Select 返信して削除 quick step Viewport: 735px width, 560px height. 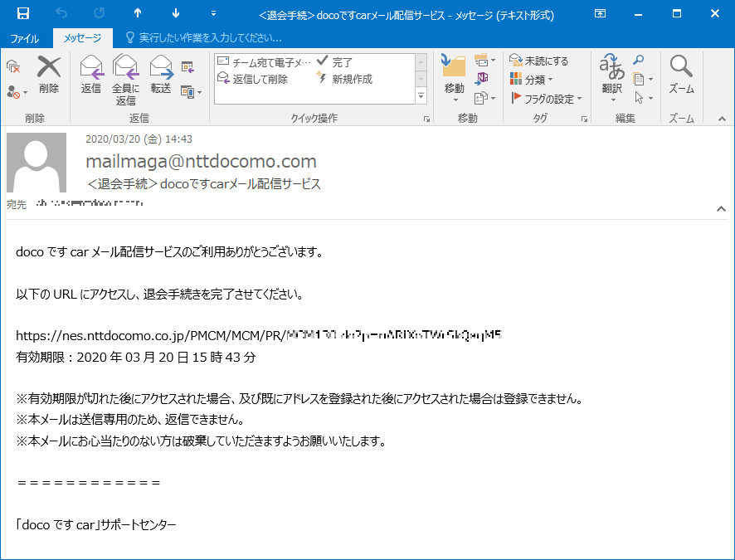253,79
